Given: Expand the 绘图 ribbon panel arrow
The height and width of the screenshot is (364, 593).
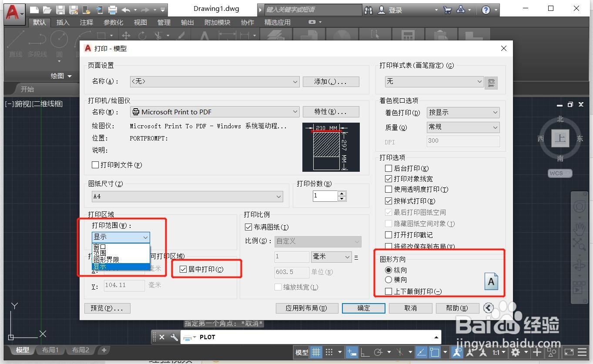Looking at the screenshot, I should 70,76.
